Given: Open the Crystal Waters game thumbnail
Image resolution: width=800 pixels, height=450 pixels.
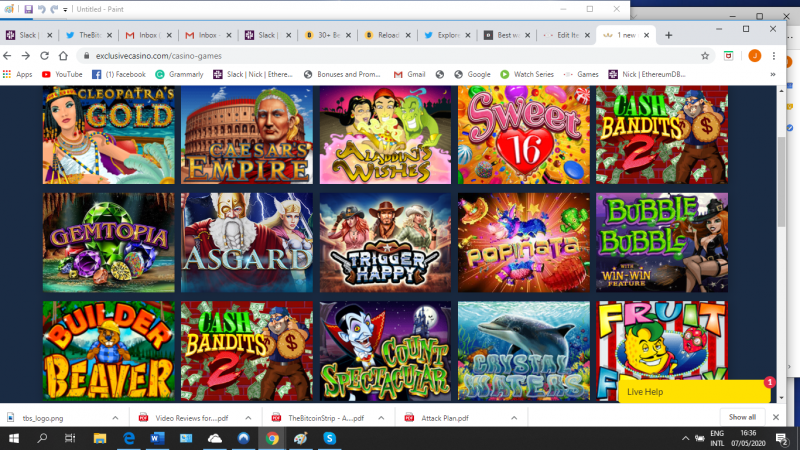Looking at the screenshot, I should pos(523,351).
